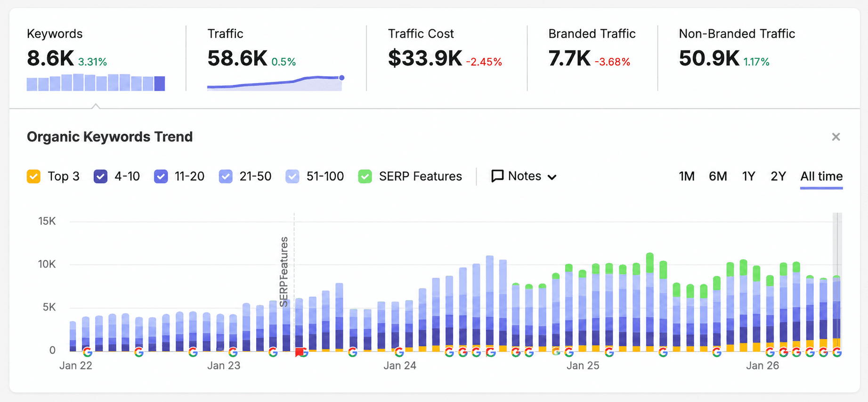This screenshot has width=868, height=402.
Task: Open the Traffic metric card
Action: coord(276,58)
